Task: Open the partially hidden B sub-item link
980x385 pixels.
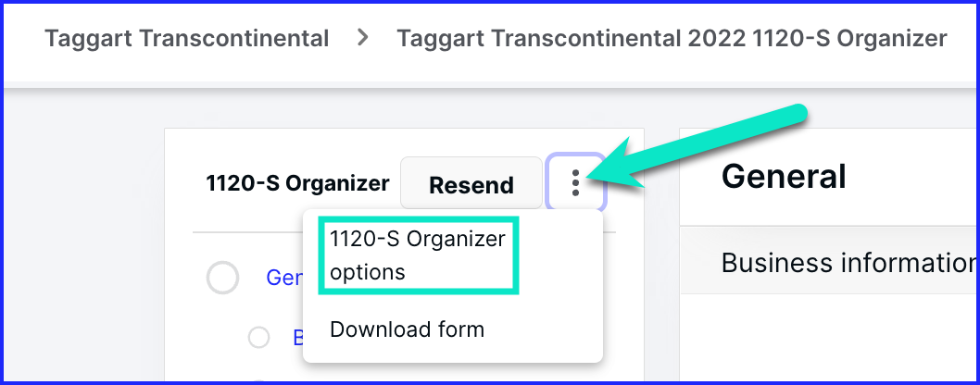Action: point(298,337)
